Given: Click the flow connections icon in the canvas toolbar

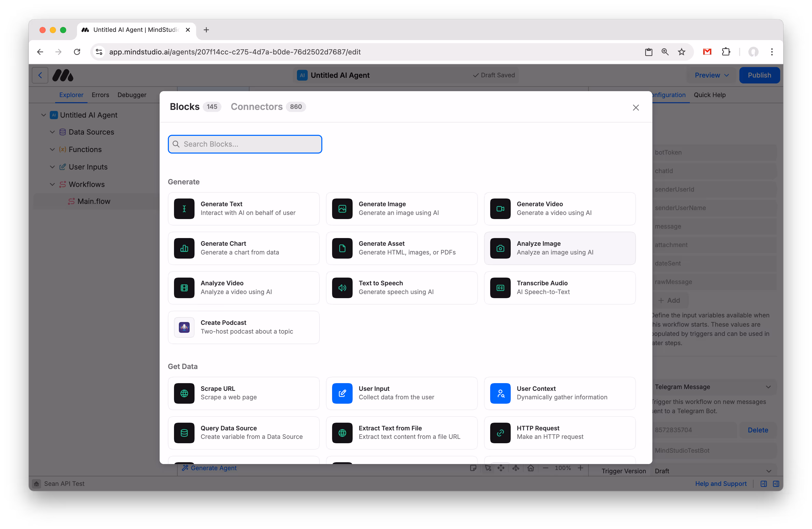Looking at the screenshot, I should coord(516,468).
